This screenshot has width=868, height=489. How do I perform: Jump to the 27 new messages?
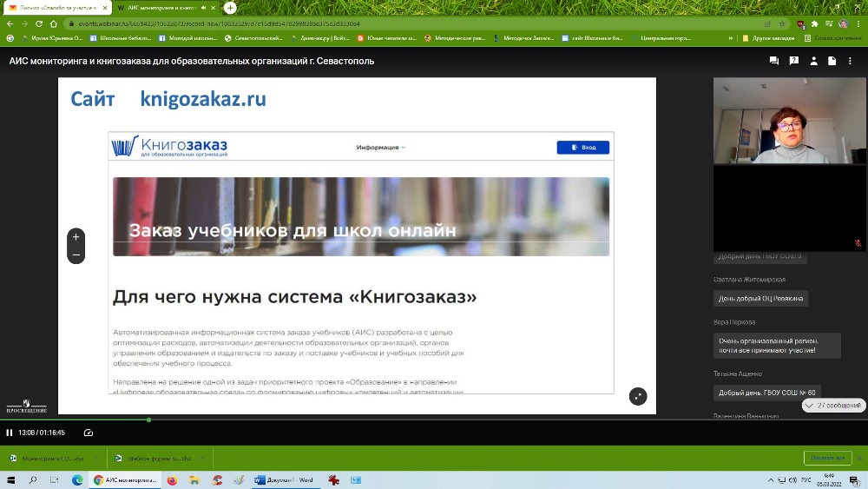pyautogui.click(x=832, y=406)
